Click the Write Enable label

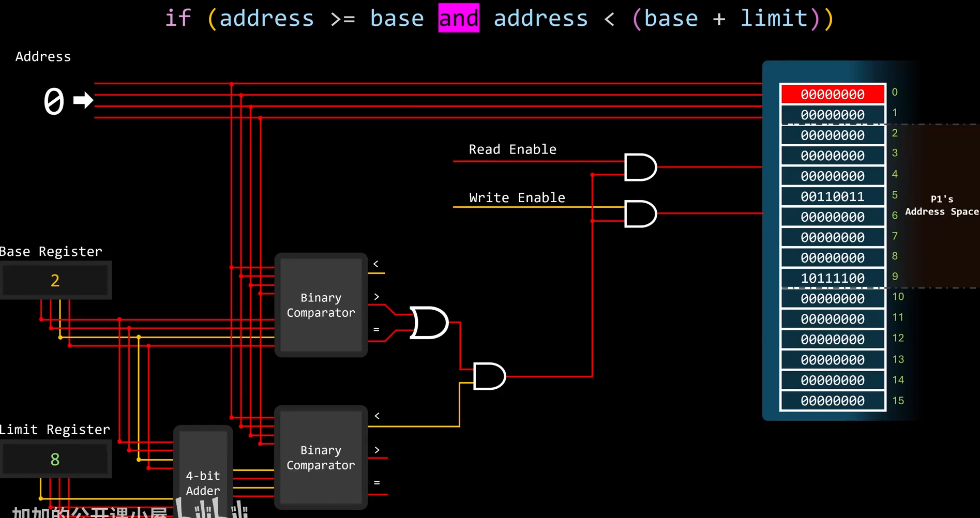[517, 197]
